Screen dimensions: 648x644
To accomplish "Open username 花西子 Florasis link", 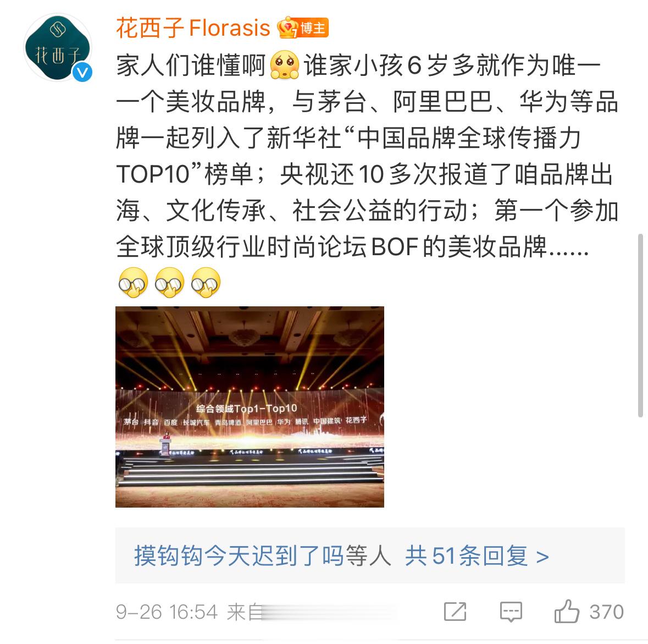I will [x=193, y=28].
